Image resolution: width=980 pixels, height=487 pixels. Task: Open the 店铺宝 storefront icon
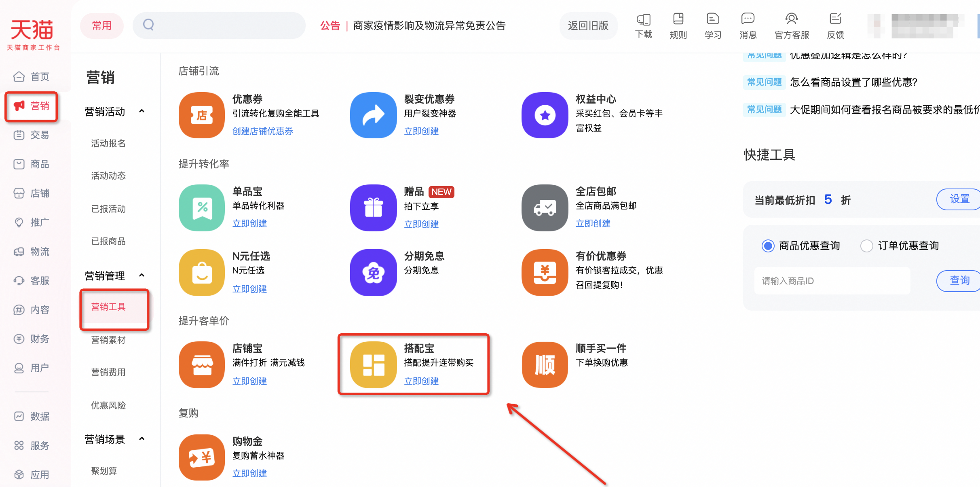(x=202, y=364)
